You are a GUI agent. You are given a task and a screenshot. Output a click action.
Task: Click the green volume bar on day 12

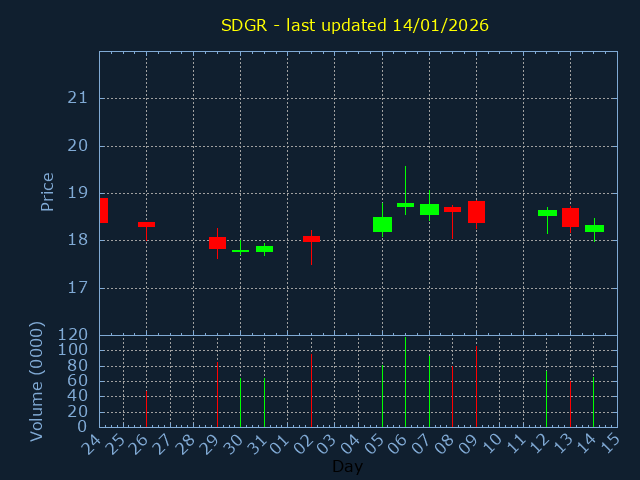pyautogui.click(x=546, y=399)
